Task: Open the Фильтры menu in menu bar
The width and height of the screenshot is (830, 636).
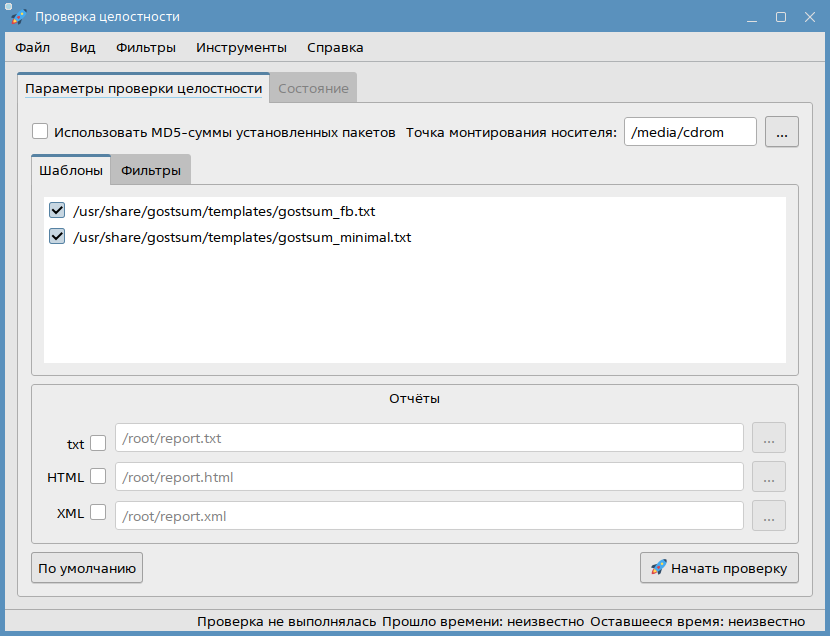Action: pyautogui.click(x=146, y=47)
